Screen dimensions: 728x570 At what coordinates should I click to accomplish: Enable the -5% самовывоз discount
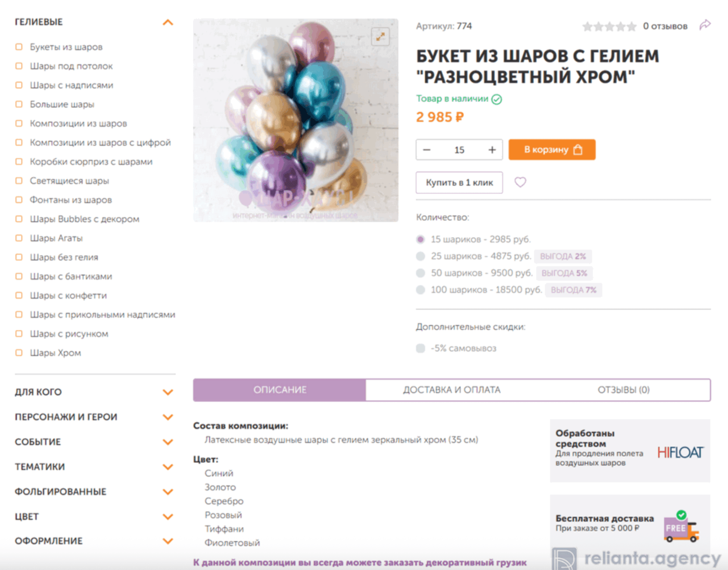click(420, 348)
